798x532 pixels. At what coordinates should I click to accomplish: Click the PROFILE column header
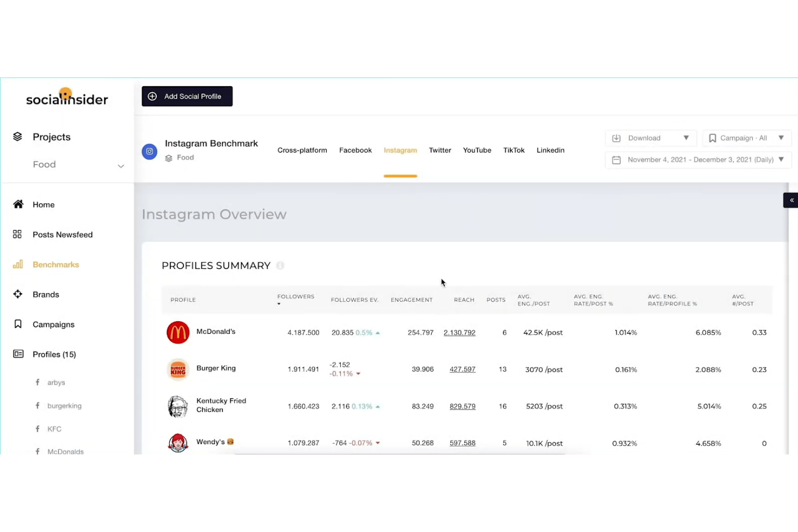point(183,300)
